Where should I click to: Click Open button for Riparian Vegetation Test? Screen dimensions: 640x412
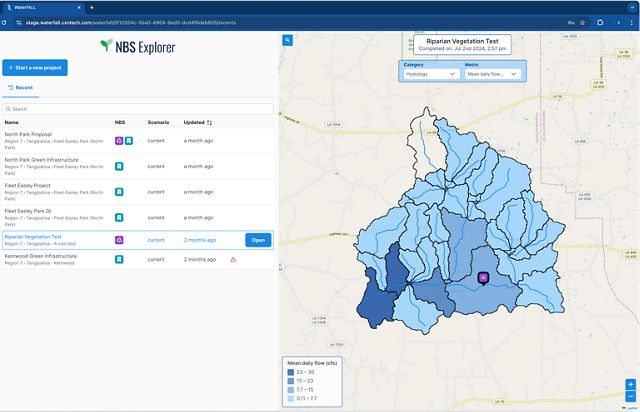[x=258, y=240]
